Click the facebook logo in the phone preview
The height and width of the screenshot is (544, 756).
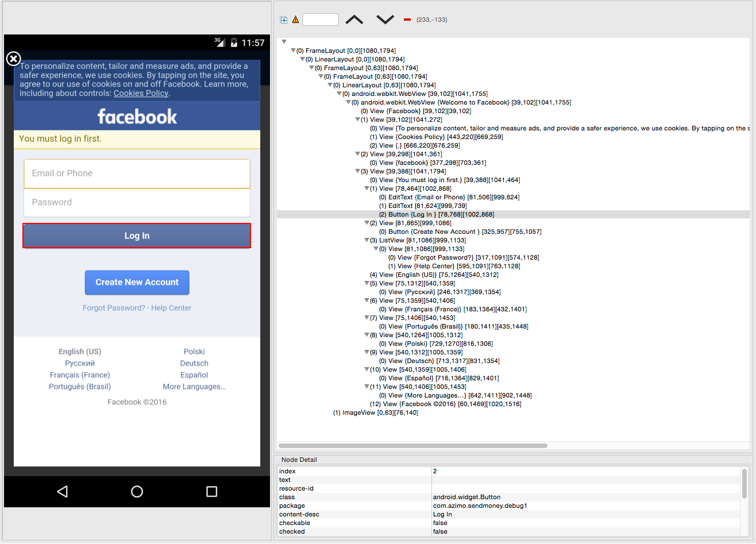click(137, 117)
